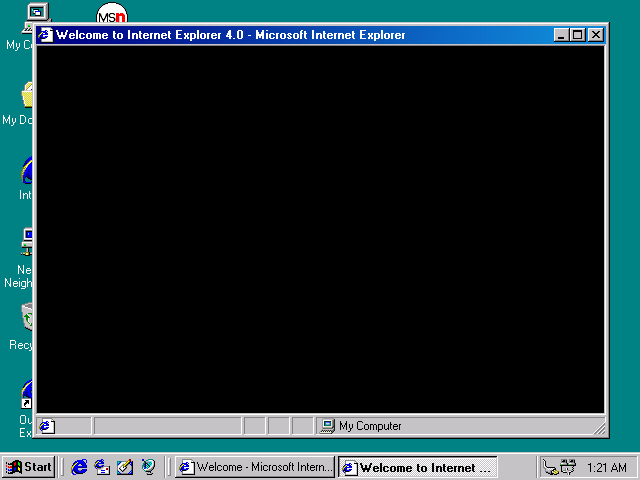Switch to 'Welcome - Microsoft Intern...' taskbar button
The height and width of the screenshot is (480, 640).
[x=255, y=467]
